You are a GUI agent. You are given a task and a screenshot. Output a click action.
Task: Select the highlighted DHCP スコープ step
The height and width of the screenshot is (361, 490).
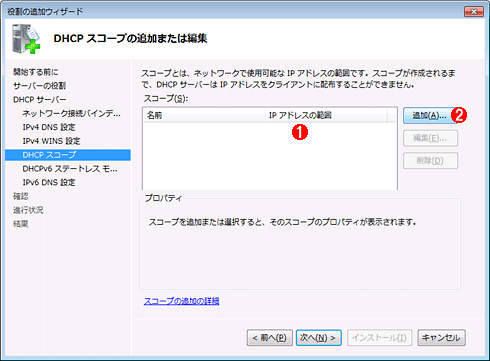tap(68, 155)
